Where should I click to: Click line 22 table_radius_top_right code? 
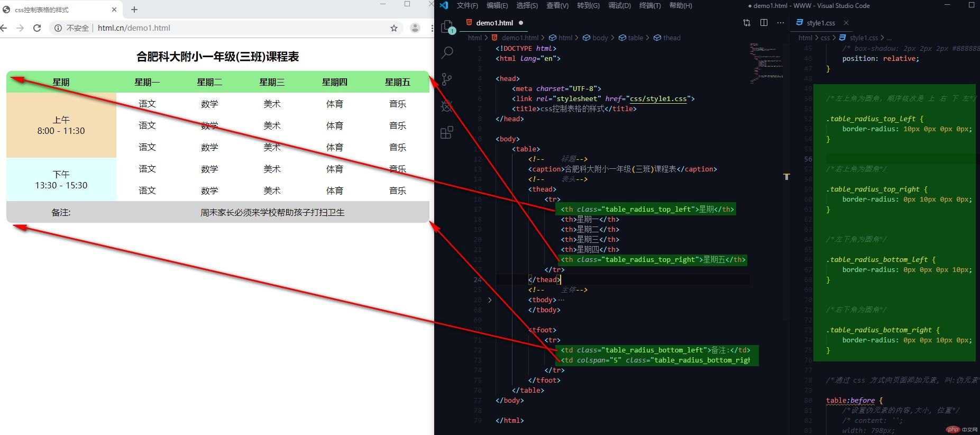653,259
